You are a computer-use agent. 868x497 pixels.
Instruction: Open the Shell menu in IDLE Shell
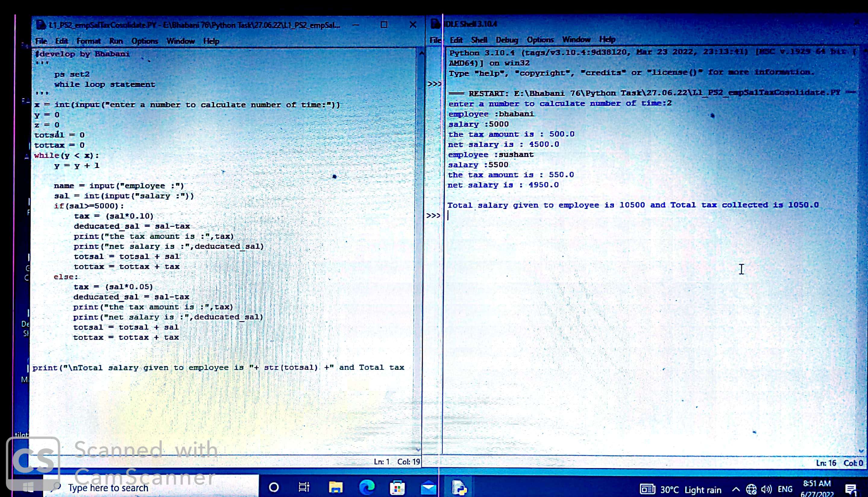pos(479,40)
